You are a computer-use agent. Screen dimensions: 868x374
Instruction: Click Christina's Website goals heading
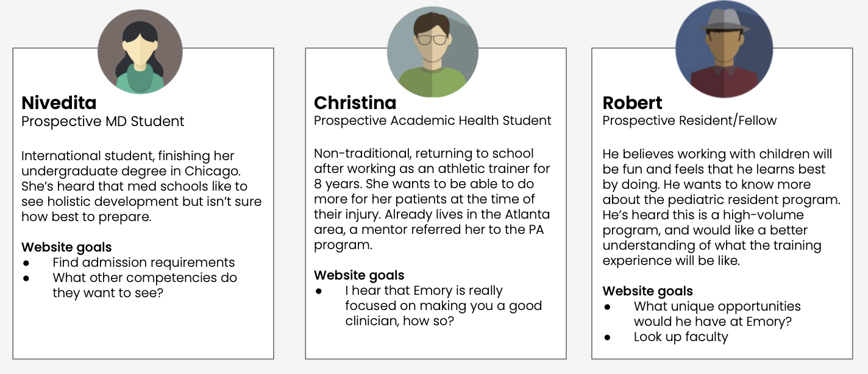359,275
